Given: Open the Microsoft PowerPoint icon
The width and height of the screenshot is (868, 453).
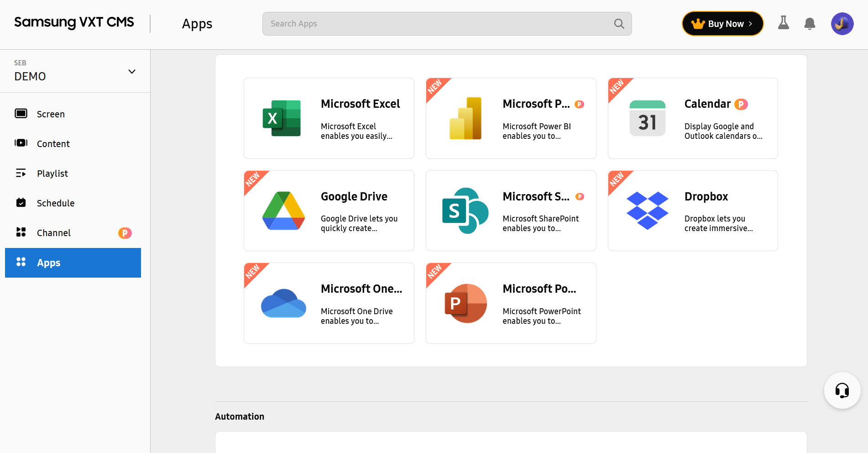Looking at the screenshot, I should pos(465,303).
